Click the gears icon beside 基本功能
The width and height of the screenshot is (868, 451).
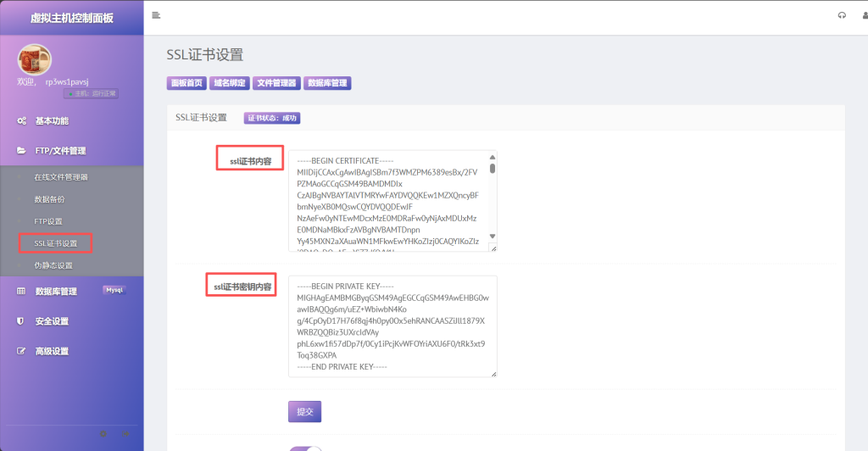[21, 121]
